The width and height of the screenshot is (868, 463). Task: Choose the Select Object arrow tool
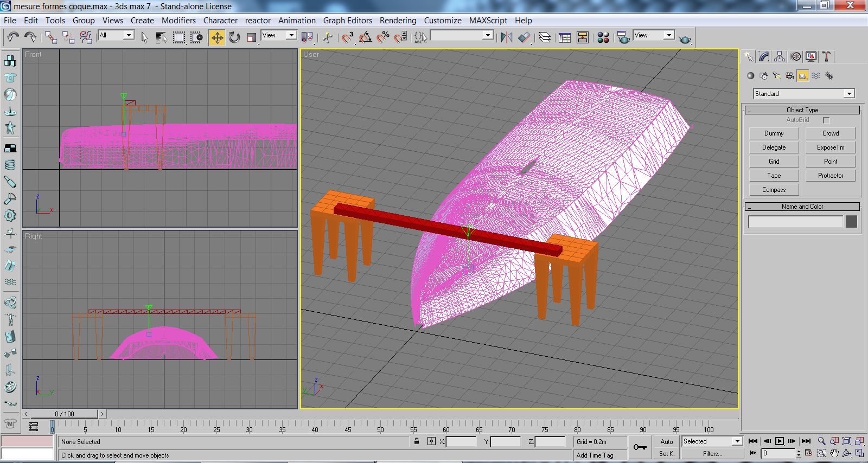pyautogui.click(x=144, y=37)
